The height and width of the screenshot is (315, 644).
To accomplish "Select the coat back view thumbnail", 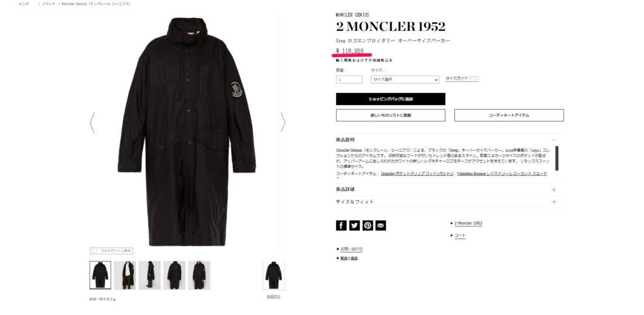I will 174,275.
